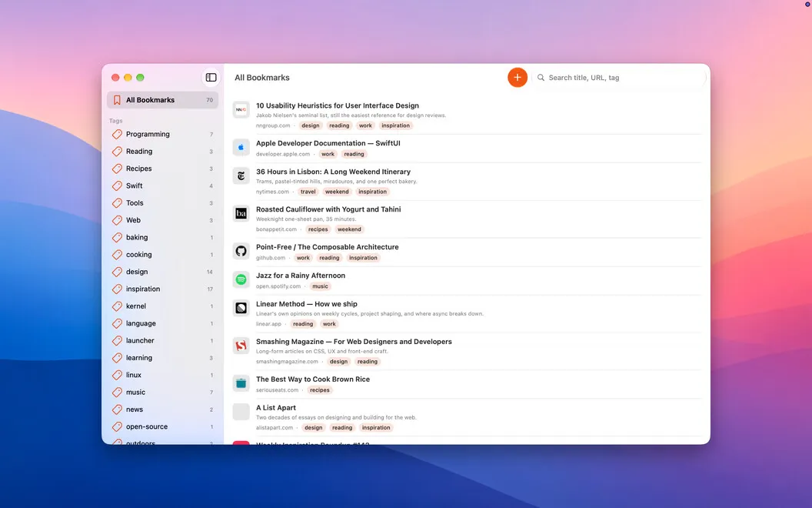Click the search magnifier icon
The width and height of the screenshot is (812, 508).
(541, 77)
